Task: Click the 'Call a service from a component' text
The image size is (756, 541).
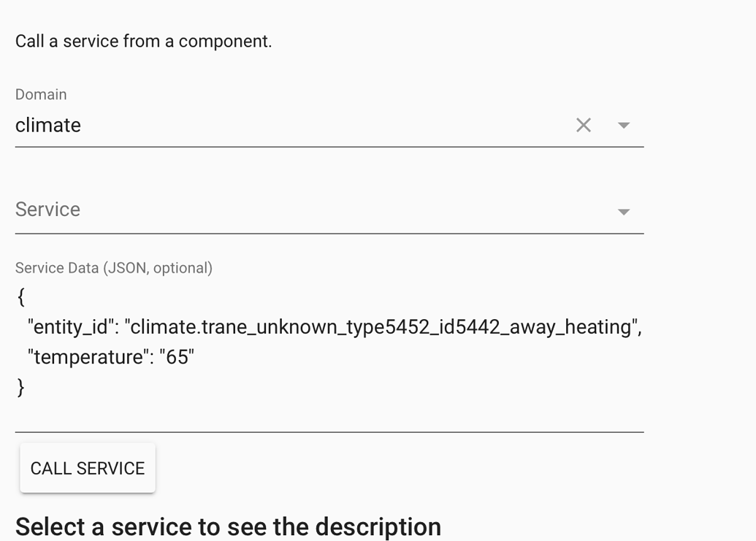Action: pos(143,41)
